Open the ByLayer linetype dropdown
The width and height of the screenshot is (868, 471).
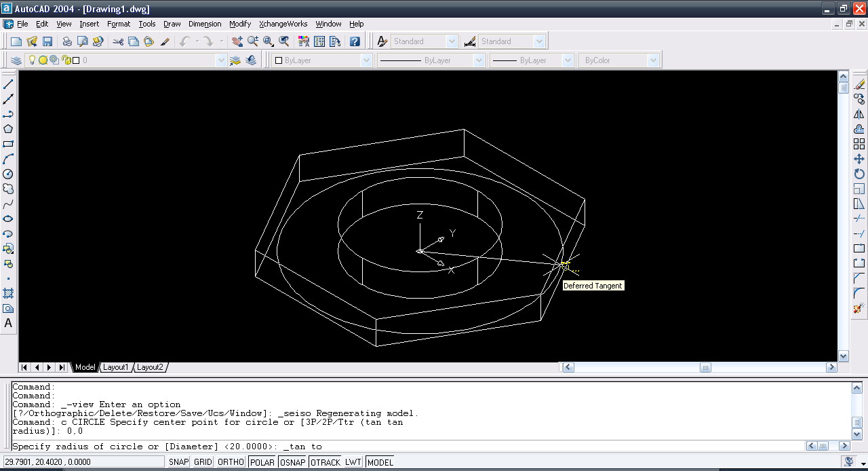pos(479,60)
